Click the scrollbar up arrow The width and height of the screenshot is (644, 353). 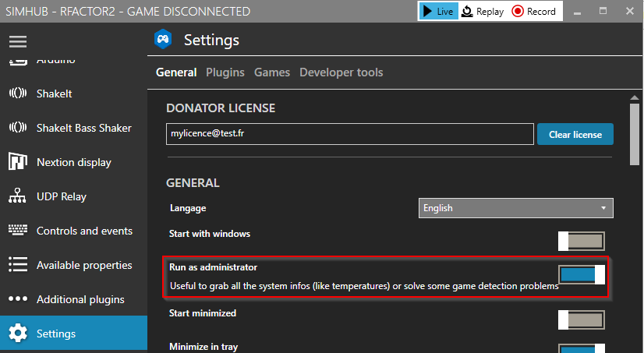click(635, 97)
